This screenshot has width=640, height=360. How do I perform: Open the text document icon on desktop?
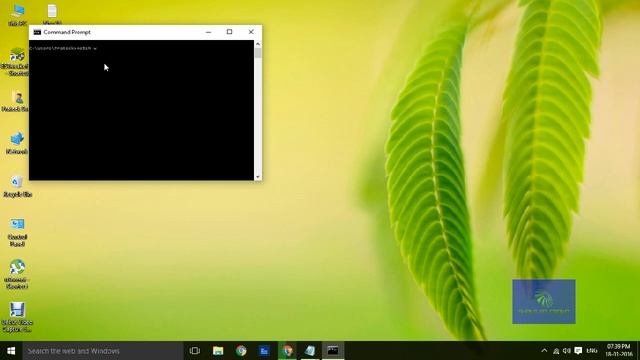click(52, 13)
